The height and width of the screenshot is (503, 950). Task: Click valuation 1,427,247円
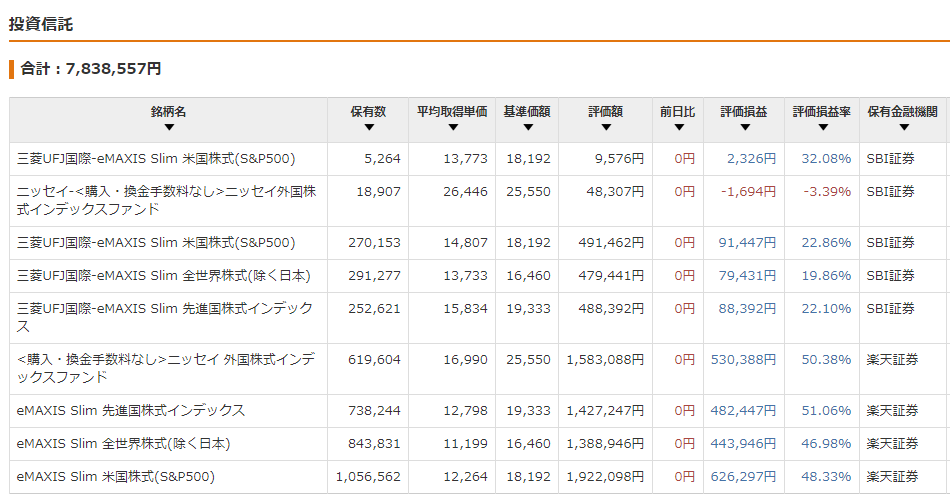605,411
